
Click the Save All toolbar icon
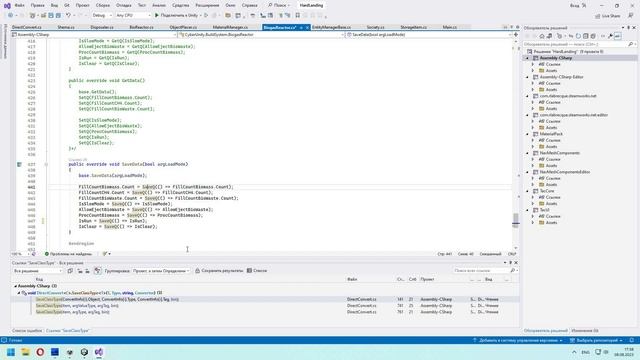pyautogui.click(x=58, y=16)
